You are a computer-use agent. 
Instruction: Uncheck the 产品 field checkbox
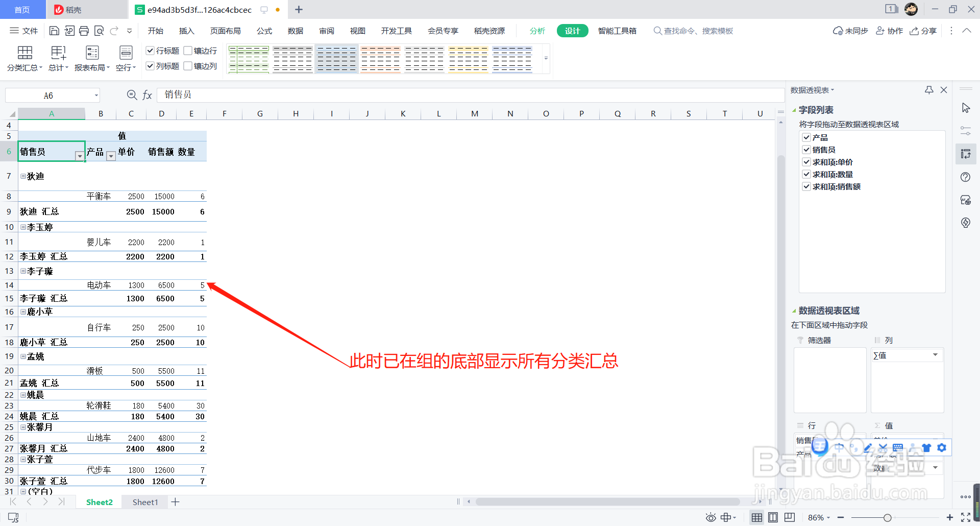(806, 137)
